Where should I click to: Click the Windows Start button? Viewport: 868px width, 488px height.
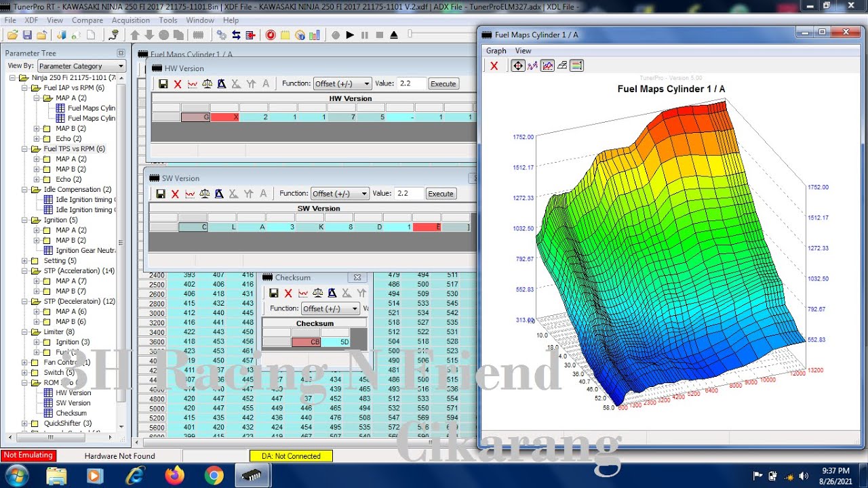tap(16, 476)
